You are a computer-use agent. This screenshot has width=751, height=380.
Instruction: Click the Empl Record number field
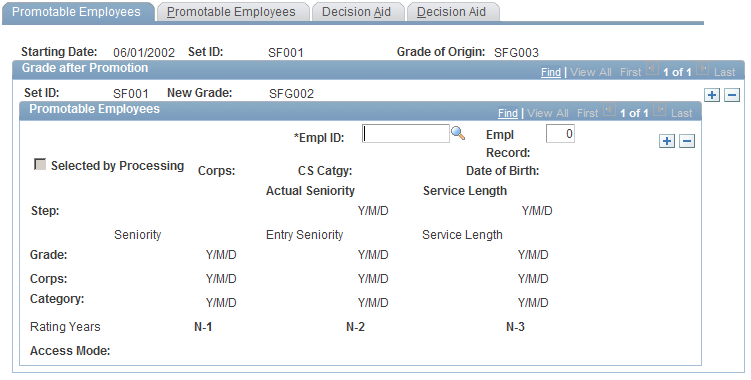coord(560,134)
